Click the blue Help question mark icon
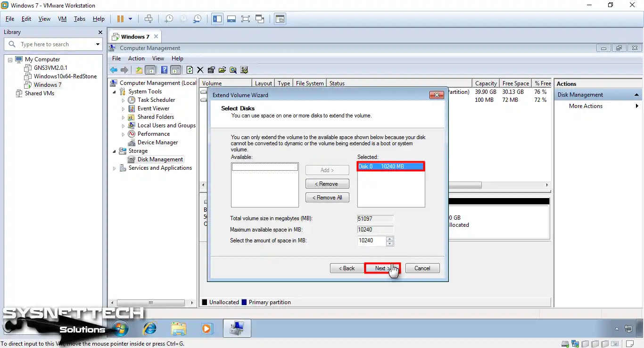The image size is (644, 348). point(164,70)
